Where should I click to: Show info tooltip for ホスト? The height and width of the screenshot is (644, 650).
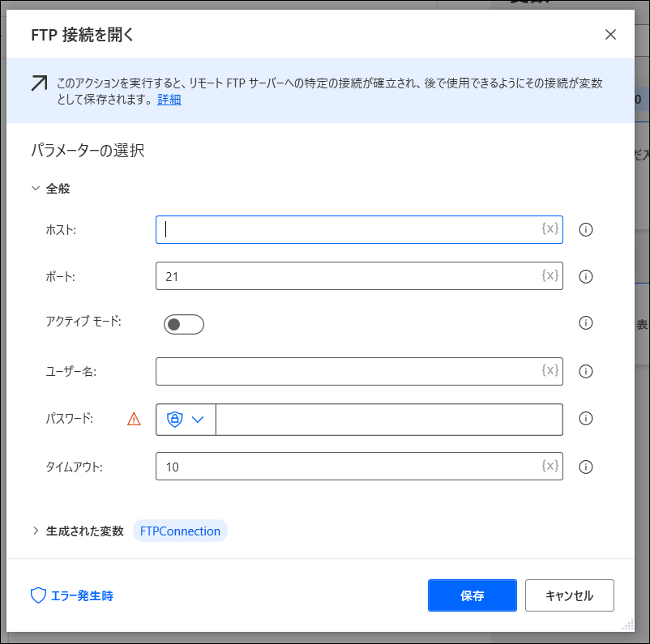coord(585,229)
